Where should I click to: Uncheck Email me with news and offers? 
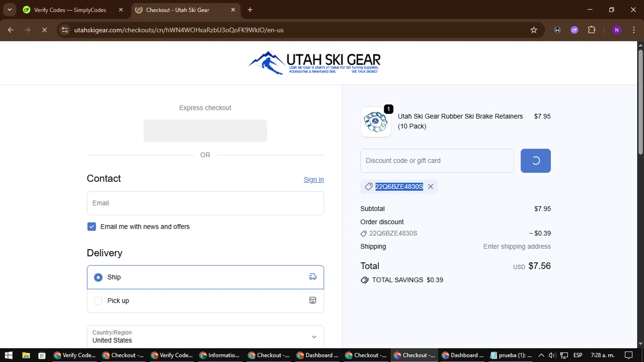91,227
